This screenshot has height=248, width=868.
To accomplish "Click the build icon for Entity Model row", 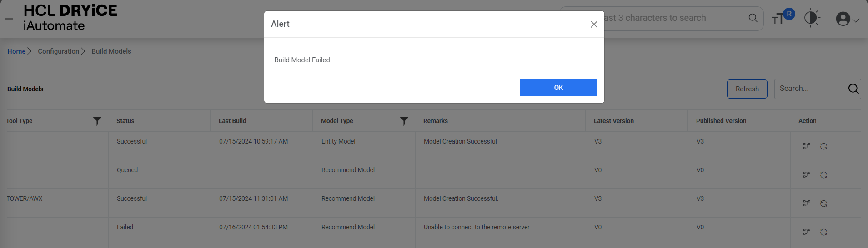I will pos(807,146).
